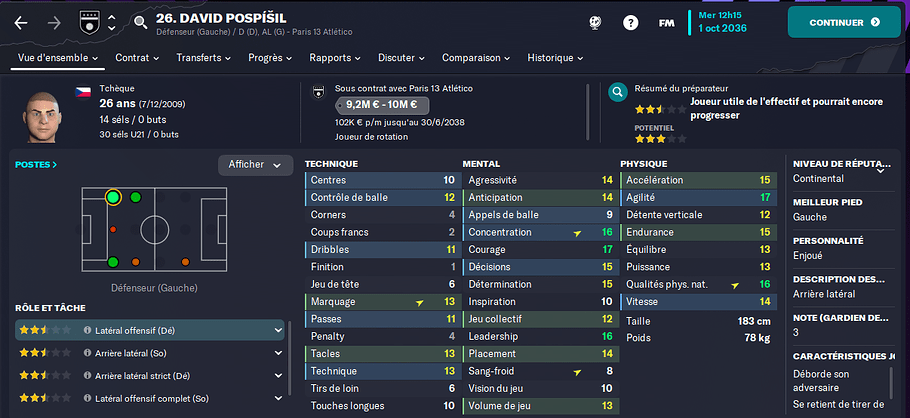Screen dimensions: 910x418
Task: Open the Afficher dropdown
Action: click(x=255, y=165)
